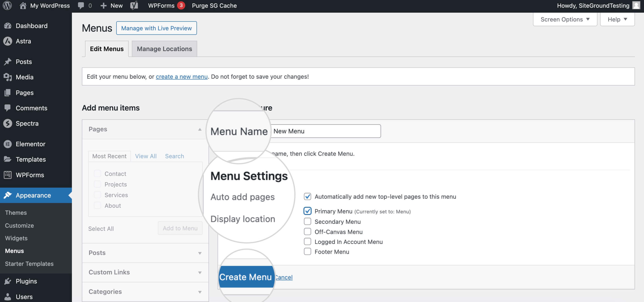Screen dimensions: 644x302
Task: Focus the Menu Name input field
Action: pos(326,131)
